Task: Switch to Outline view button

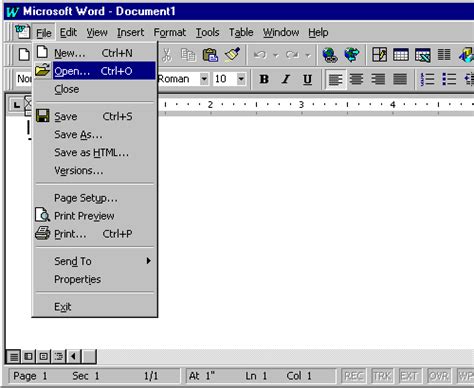Action: [x=58, y=357]
